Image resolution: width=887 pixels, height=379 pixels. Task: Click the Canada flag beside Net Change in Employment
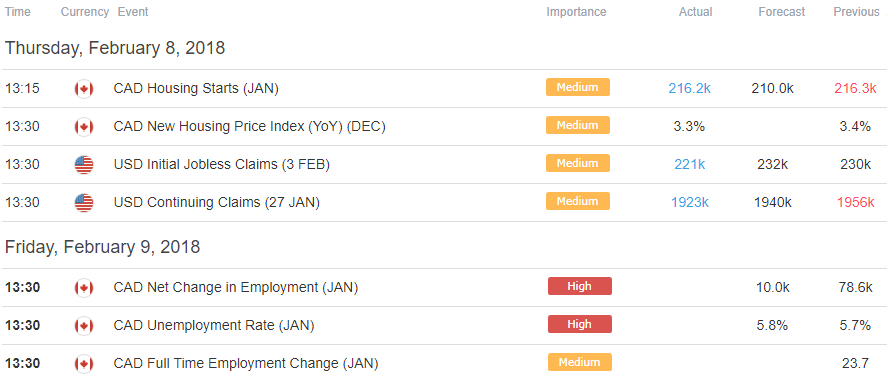[84, 288]
